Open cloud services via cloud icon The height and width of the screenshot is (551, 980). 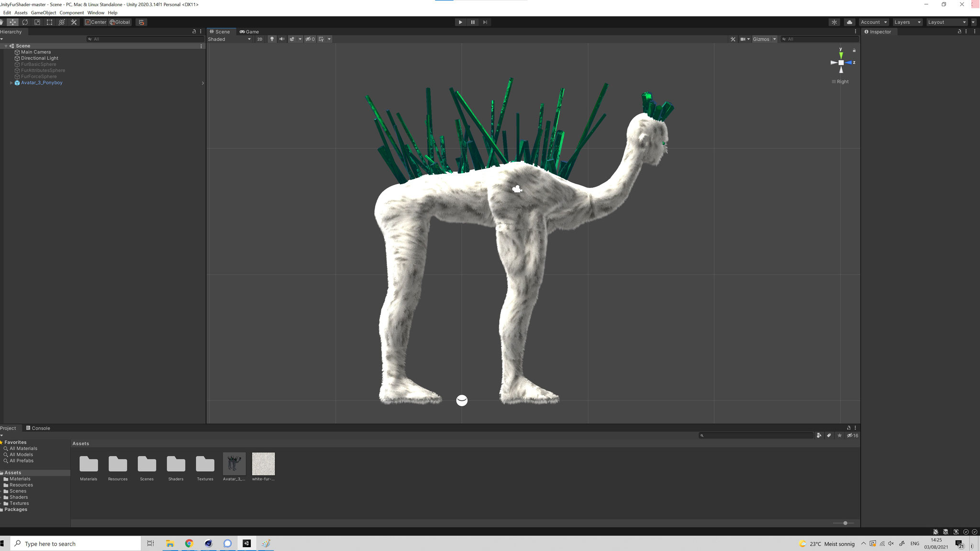point(849,22)
